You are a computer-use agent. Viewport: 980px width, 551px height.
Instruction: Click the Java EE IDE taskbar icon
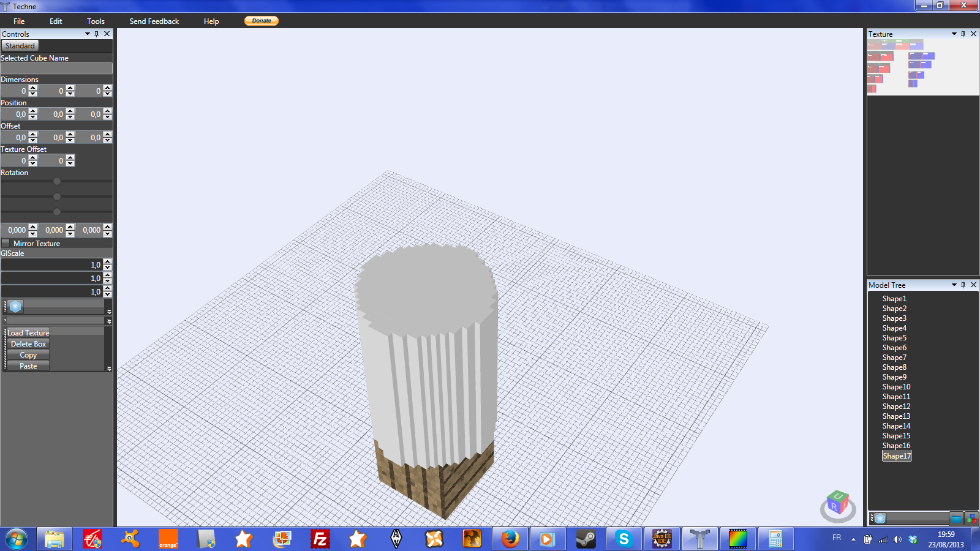661,539
